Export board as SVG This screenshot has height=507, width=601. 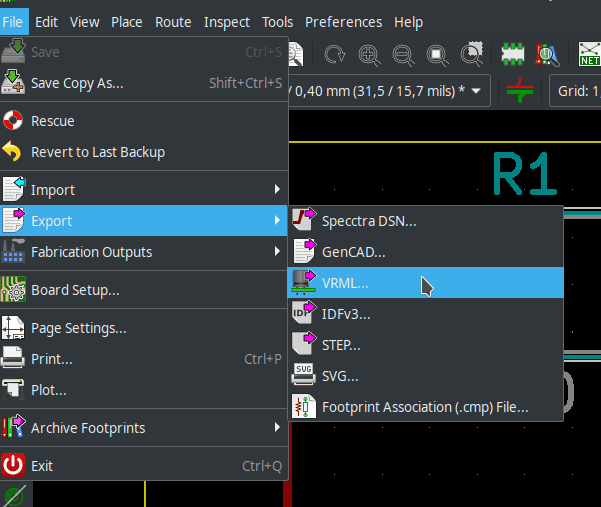click(x=425, y=376)
